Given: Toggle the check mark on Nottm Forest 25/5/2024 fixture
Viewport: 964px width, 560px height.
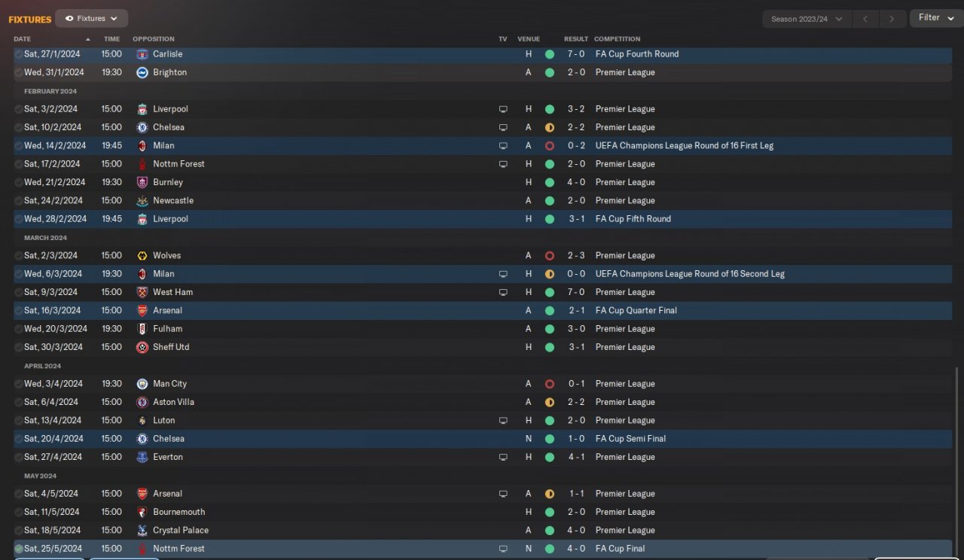Looking at the screenshot, I should [x=19, y=549].
